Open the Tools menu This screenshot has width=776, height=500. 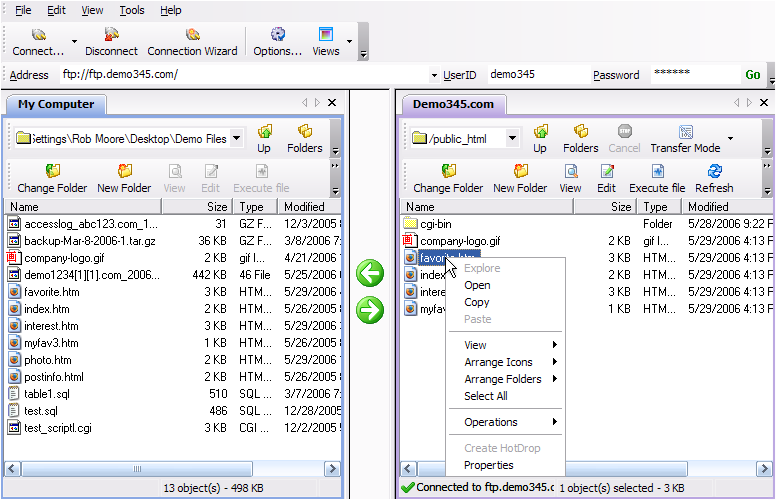[x=132, y=10]
